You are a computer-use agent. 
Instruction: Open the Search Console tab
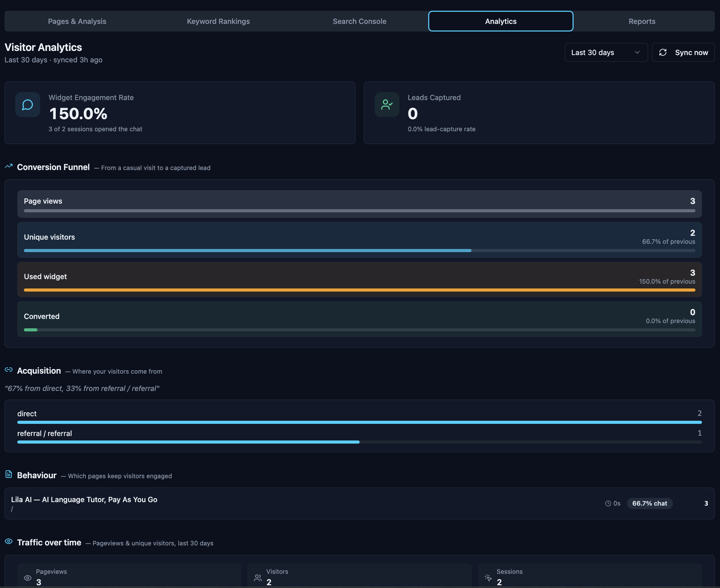pos(359,21)
